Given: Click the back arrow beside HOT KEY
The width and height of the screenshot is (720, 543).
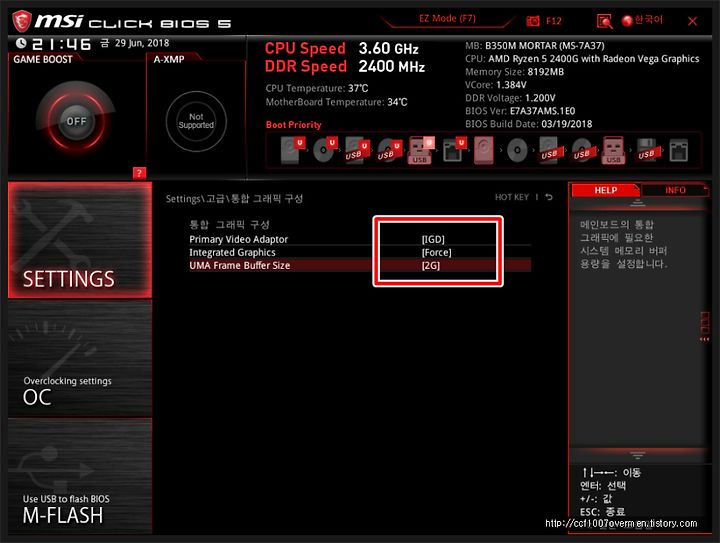Looking at the screenshot, I should (549, 197).
